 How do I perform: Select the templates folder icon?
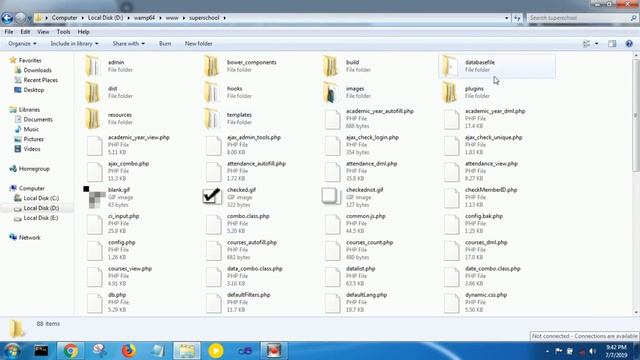(x=212, y=118)
